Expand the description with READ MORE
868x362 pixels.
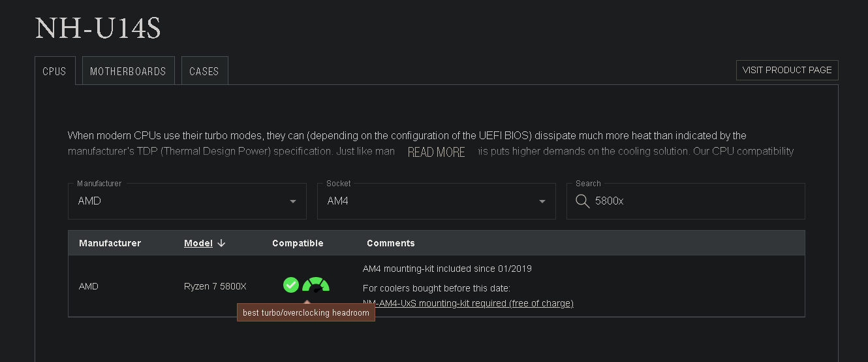(436, 152)
